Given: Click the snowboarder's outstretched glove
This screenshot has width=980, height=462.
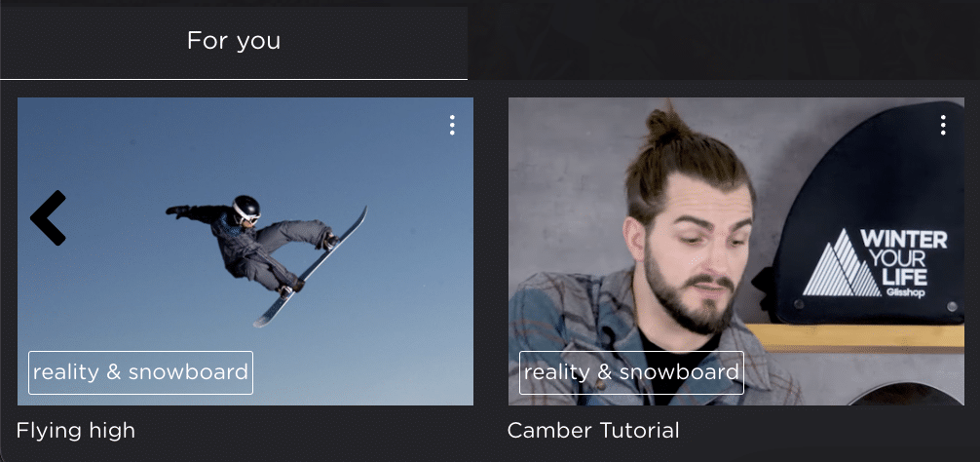Looking at the screenshot, I should (178, 212).
